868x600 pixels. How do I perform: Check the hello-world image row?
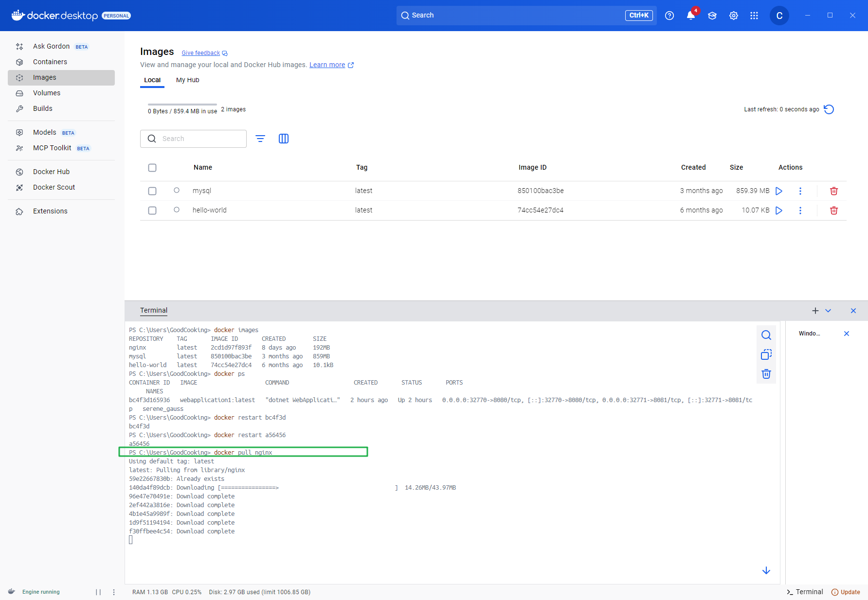(152, 211)
